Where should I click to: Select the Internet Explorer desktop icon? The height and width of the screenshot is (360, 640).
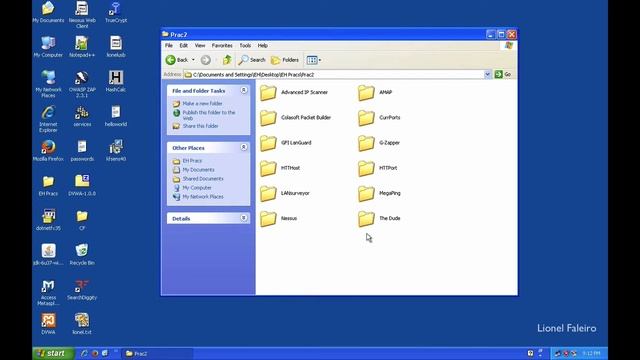(x=48, y=119)
